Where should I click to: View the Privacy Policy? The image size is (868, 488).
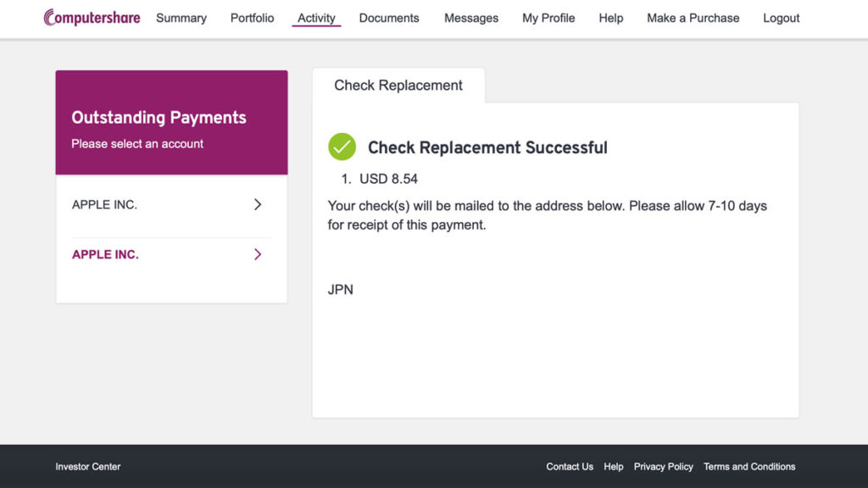(663, 467)
